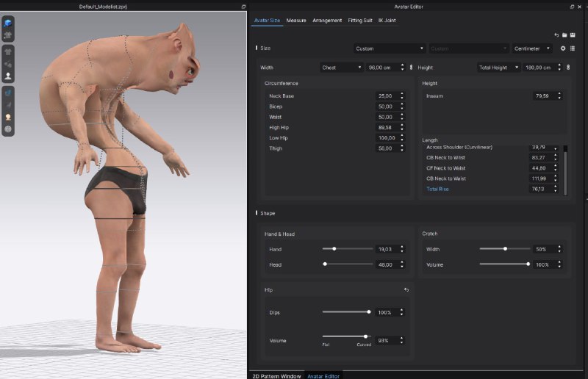588x379 pixels.
Task: Toggle the chain link lock beside Total Height
Action: (568, 68)
